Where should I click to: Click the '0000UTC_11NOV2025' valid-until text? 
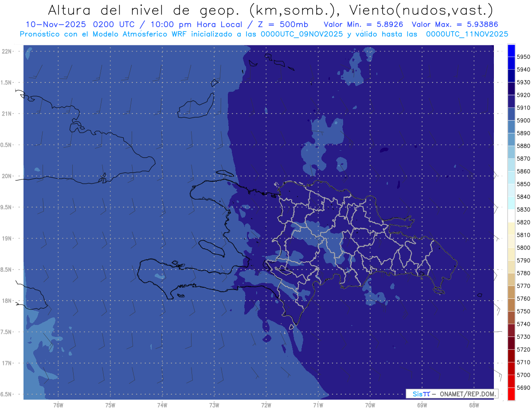(x=467, y=34)
